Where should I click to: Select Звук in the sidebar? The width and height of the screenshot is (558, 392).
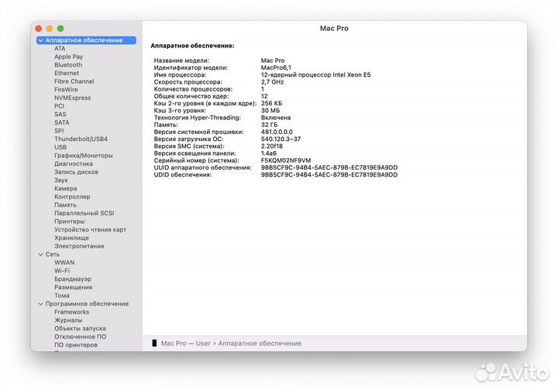(x=61, y=180)
